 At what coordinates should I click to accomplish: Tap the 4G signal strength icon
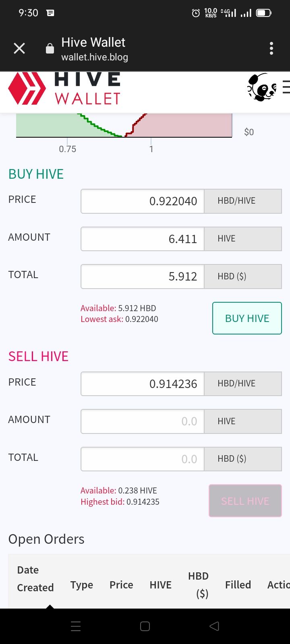click(x=229, y=13)
